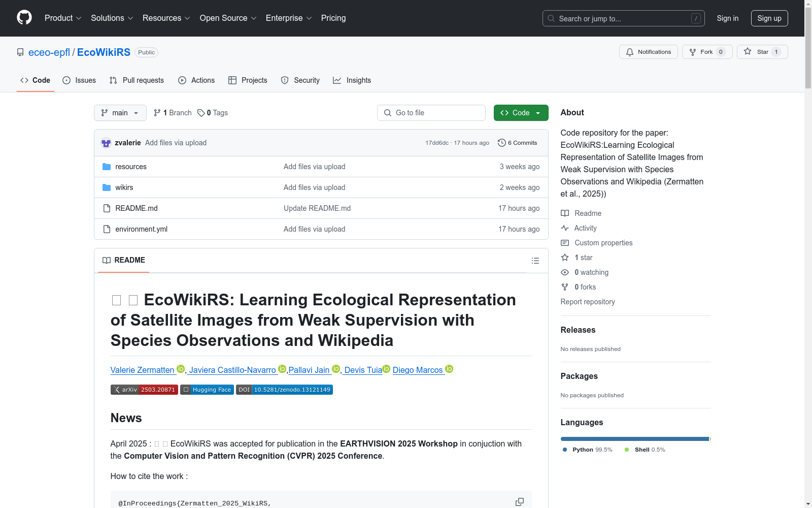The width and height of the screenshot is (812, 508).
Task: Select the README tab header
Action: 124,260
